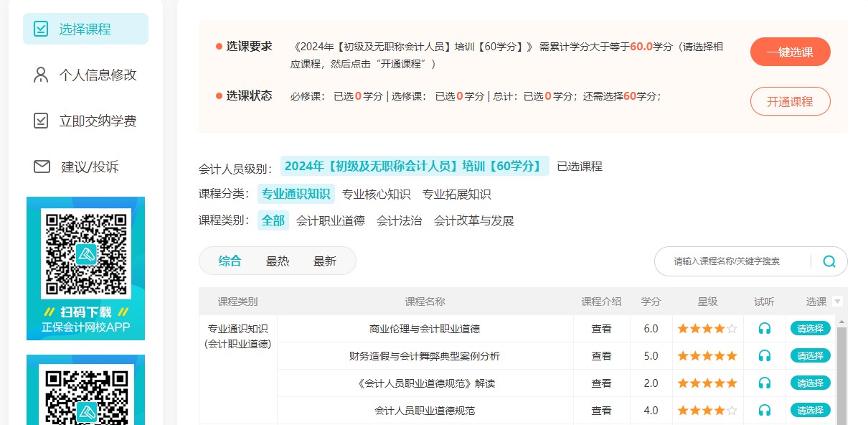This screenshot has height=425, width=868.
Task: Click the 一键选课 button
Action: coord(790,52)
